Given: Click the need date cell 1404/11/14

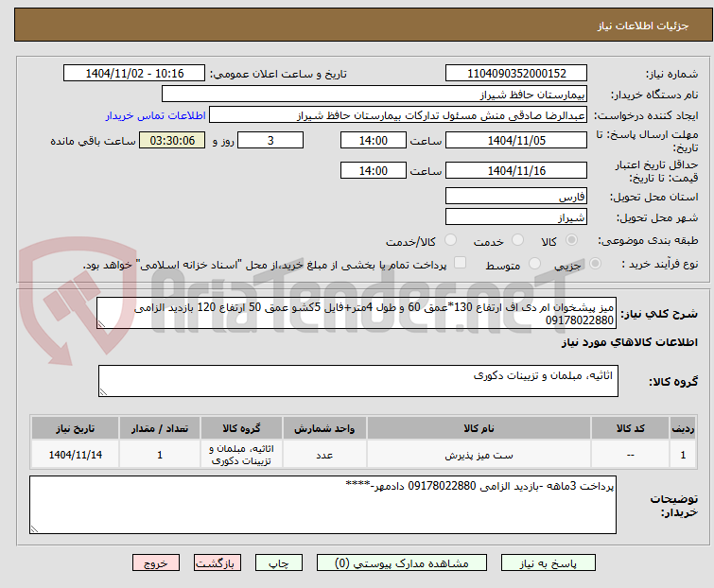Looking at the screenshot, I should [75, 455].
